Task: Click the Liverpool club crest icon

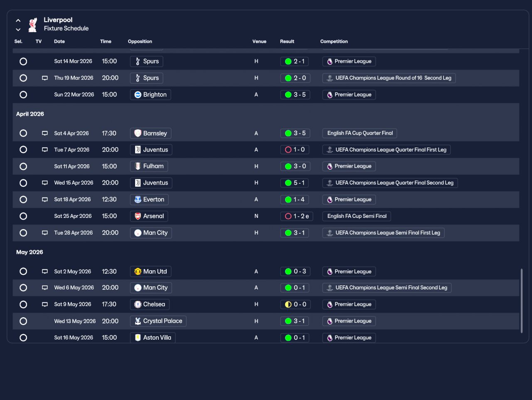Action: coord(33,25)
